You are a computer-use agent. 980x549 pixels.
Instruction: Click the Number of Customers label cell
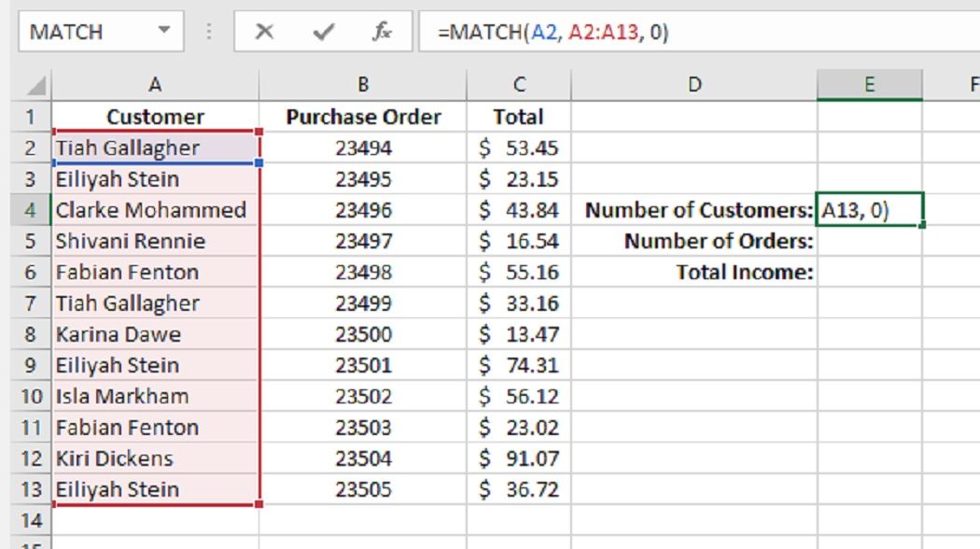(x=693, y=210)
